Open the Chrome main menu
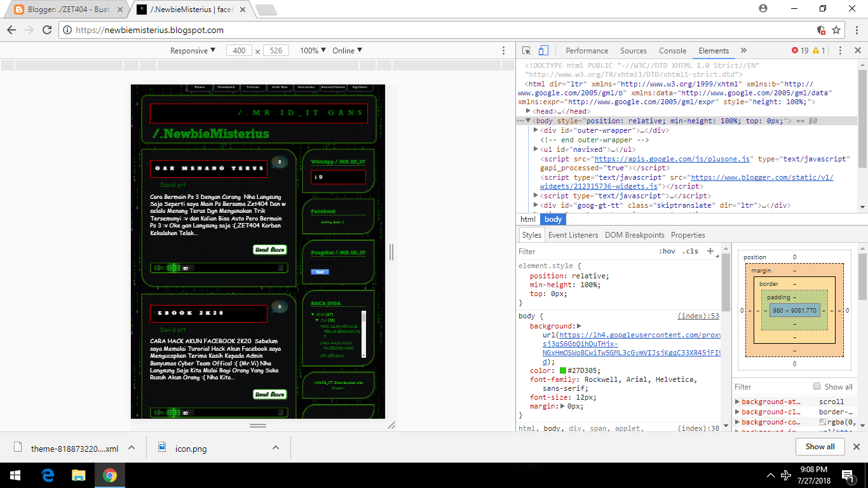Image resolution: width=868 pixels, height=488 pixels. 855,30
